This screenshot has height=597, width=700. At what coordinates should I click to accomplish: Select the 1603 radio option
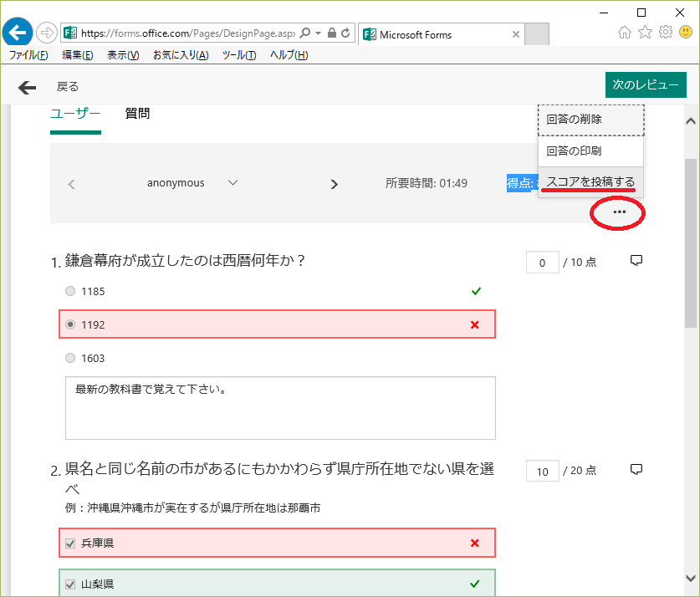[70, 358]
